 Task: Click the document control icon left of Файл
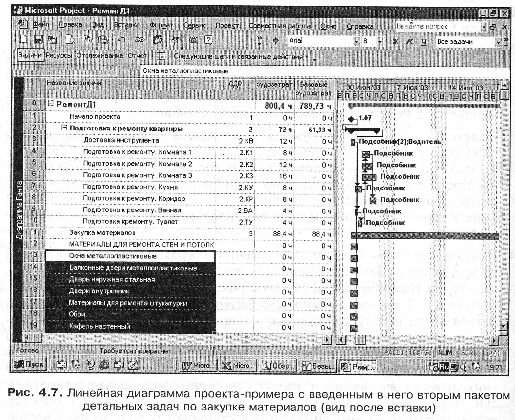coord(22,24)
